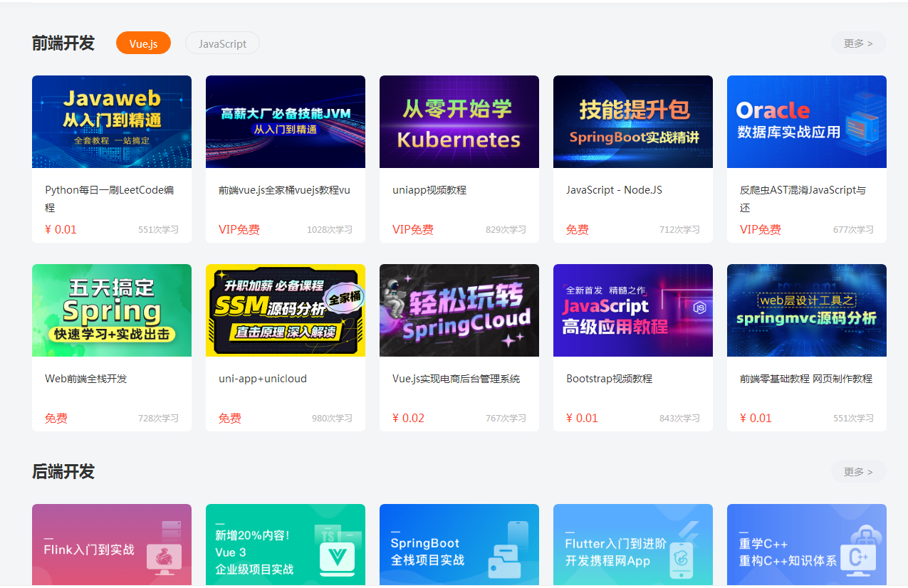
Task: Click the 728次学习 count
Action: click(158, 419)
